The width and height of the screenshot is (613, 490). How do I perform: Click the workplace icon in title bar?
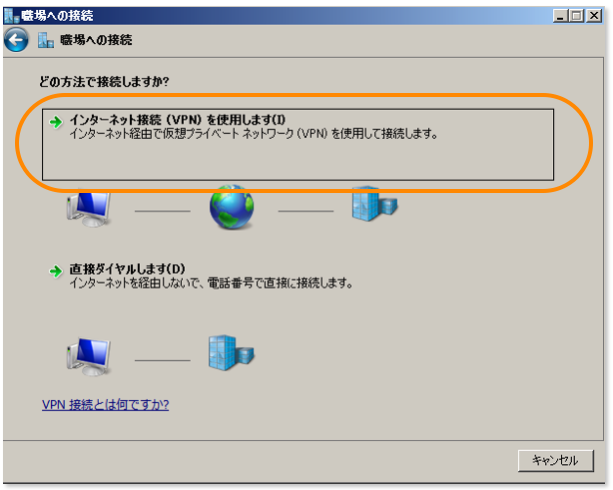point(11,16)
